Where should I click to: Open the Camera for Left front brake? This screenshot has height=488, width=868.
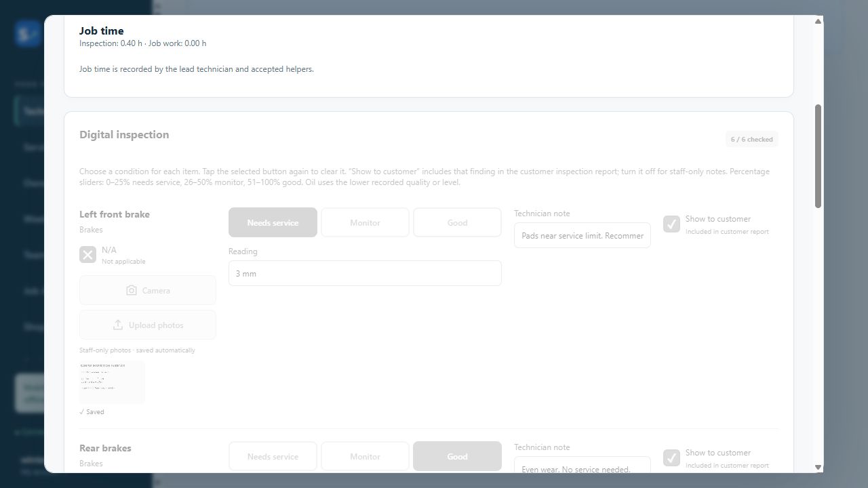(x=148, y=290)
